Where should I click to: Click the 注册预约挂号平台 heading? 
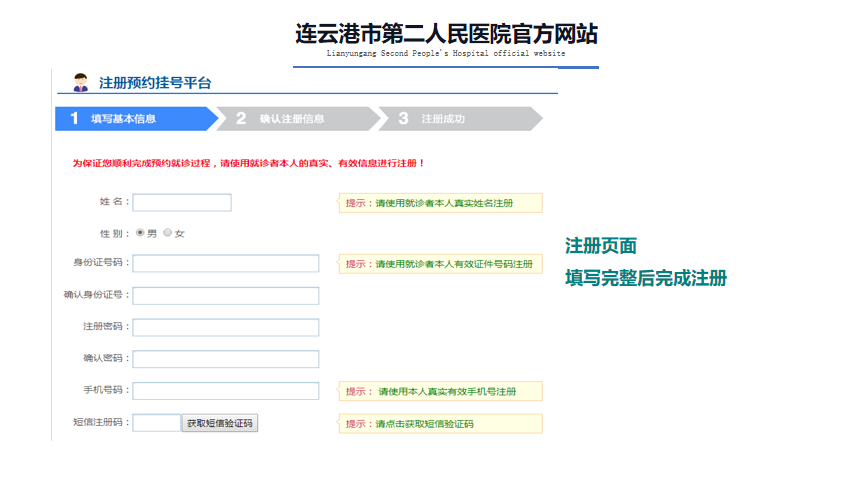tap(155, 83)
